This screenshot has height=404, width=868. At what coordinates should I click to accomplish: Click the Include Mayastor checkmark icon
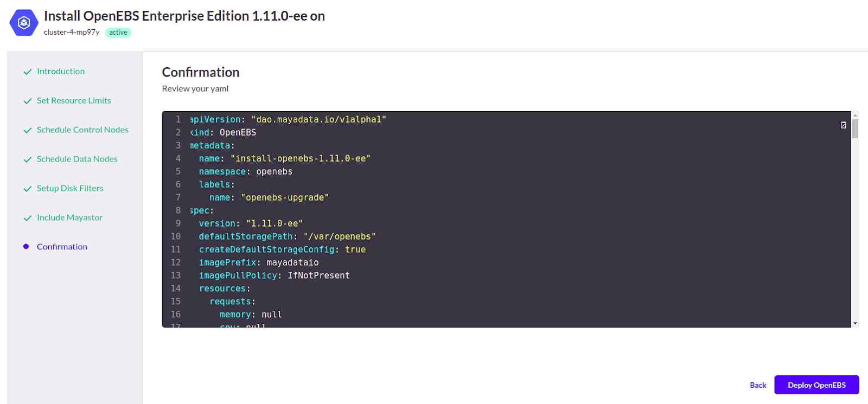[x=28, y=218]
